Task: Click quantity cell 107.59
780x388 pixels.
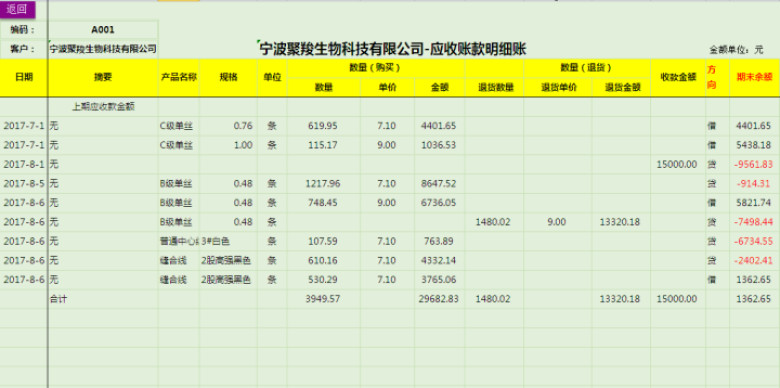Action: click(x=323, y=241)
